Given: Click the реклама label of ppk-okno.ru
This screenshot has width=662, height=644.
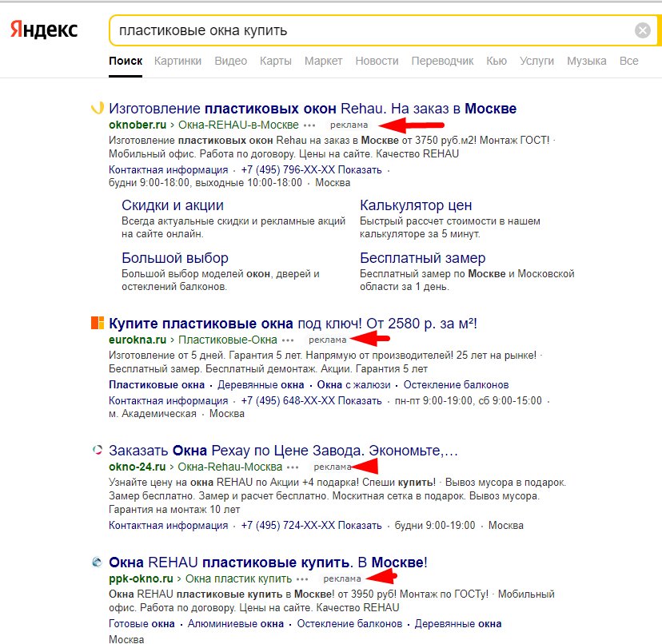Looking at the screenshot, I should click(x=342, y=578).
